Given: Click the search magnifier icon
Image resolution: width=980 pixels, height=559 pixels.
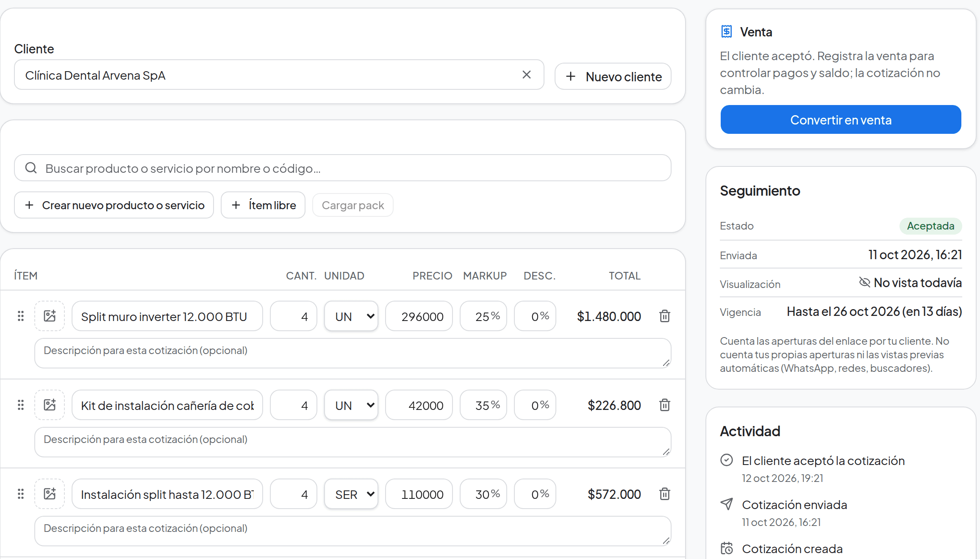Looking at the screenshot, I should pyautogui.click(x=31, y=168).
